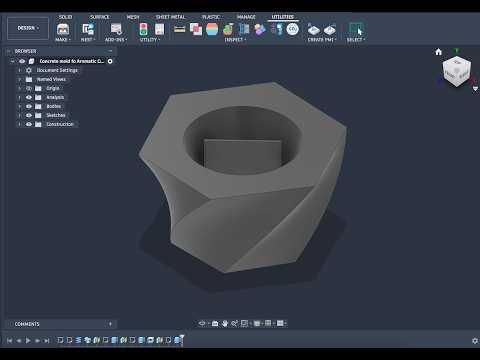Expand the Document Settings node
The image size is (480, 360).
(x=19, y=70)
